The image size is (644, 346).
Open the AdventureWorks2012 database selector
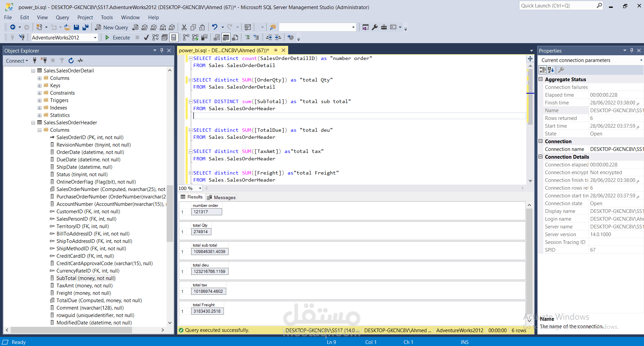(95, 37)
